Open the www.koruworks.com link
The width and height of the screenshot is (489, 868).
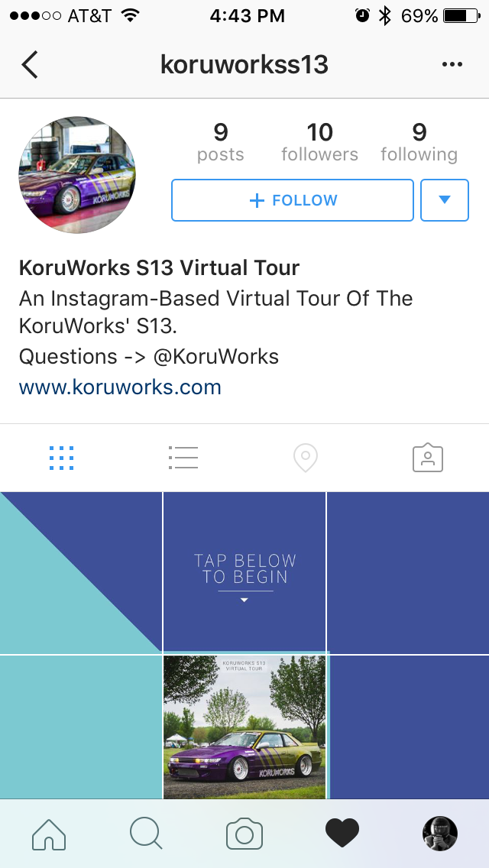(120, 387)
